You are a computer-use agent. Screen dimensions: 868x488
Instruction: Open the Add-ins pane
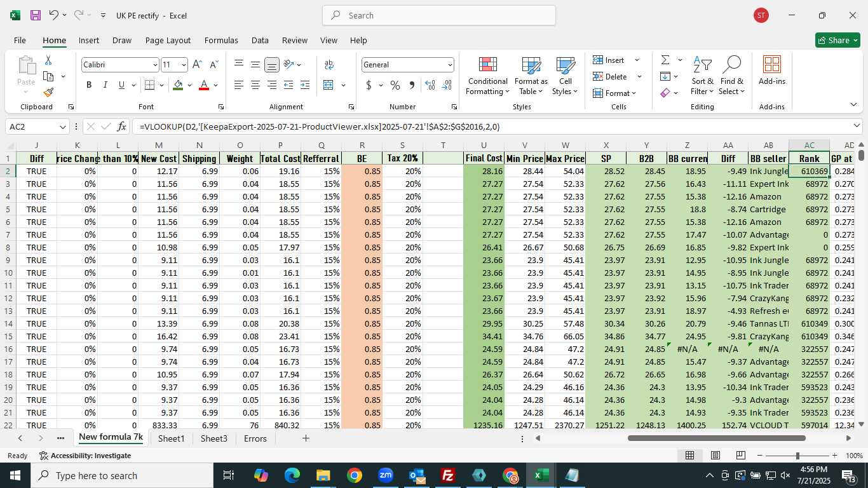[771, 71]
